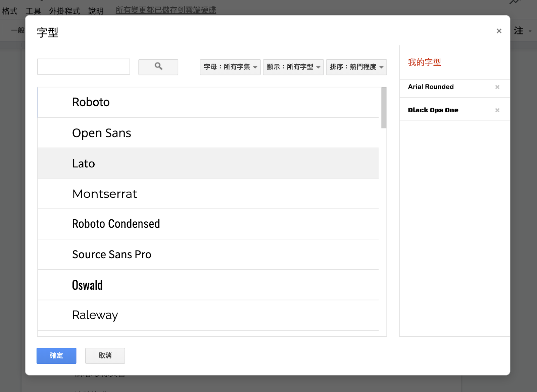This screenshot has width=537, height=392.
Task: Open the 外掛程式 menu
Action: (64, 11)
